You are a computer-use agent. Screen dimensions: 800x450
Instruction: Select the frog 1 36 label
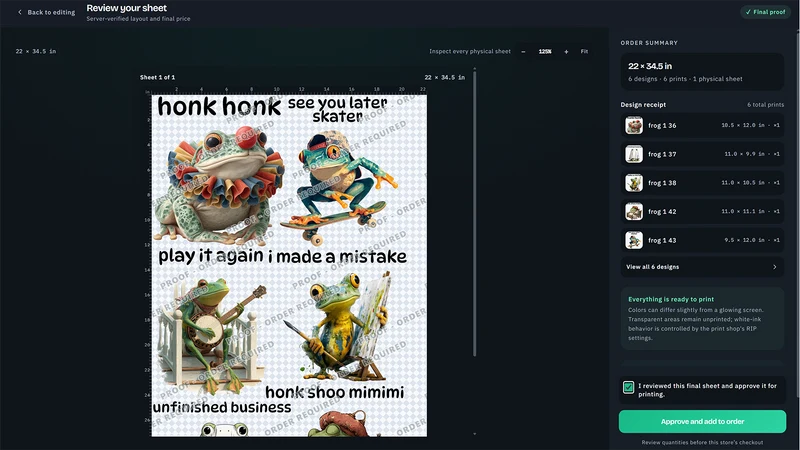coord(662,126)
